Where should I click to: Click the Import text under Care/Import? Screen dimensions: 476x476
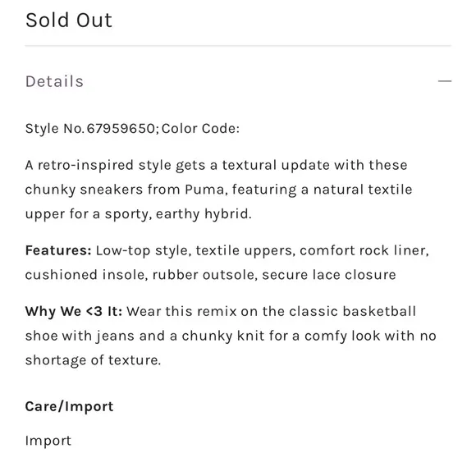point(48,441)
